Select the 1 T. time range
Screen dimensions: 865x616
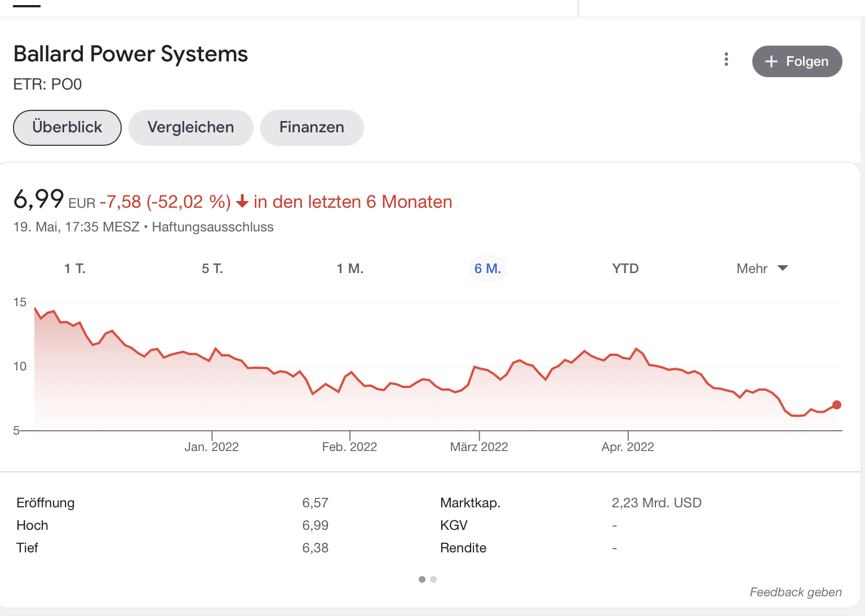tap(74, 269)
